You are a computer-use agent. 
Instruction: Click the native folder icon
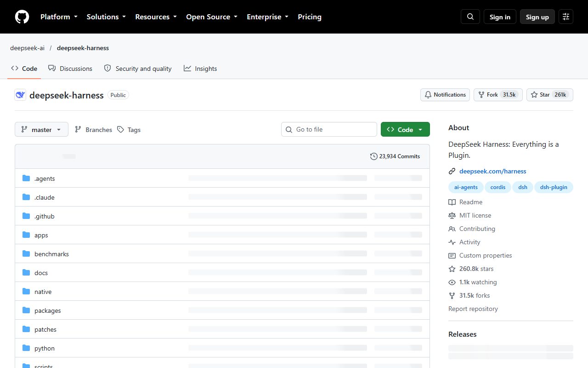tap(26, 292)
